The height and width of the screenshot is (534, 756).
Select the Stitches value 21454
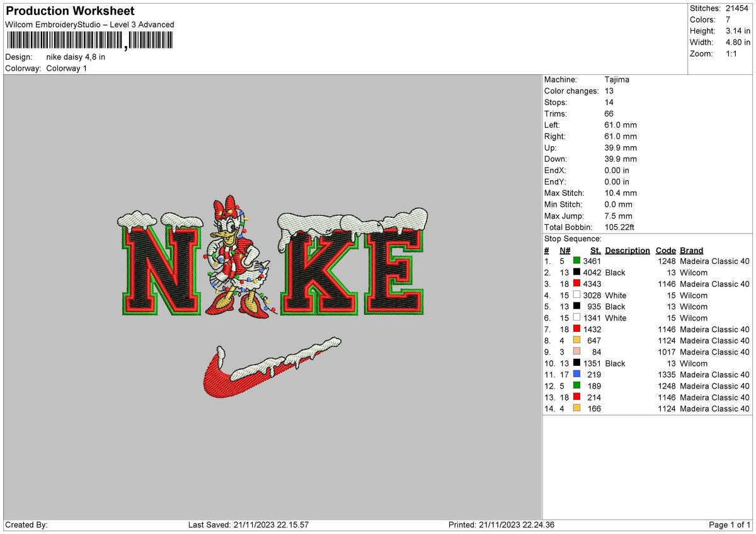pos(738,8)
